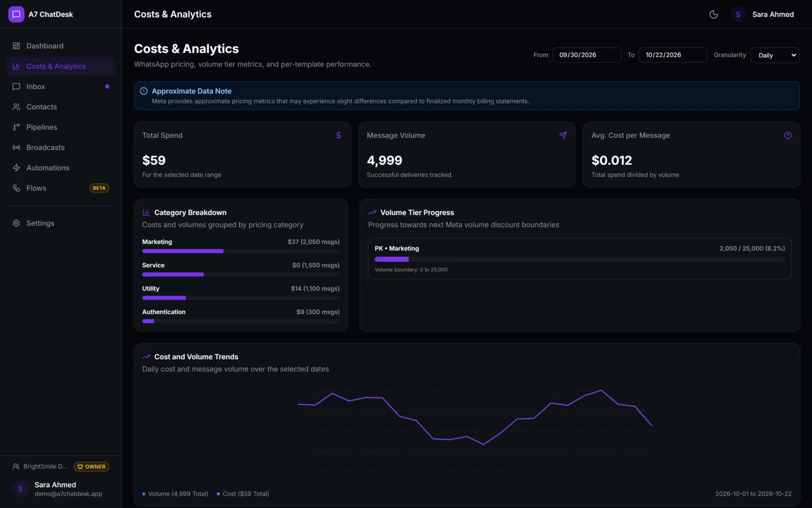Screen dimensions: 812x508
Task: Click the $14 (1,100 msgs) Utility value
Action: (315, 289)
